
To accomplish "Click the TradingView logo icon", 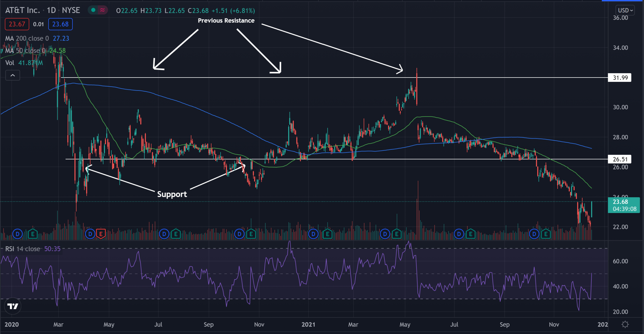I will 13,306.
